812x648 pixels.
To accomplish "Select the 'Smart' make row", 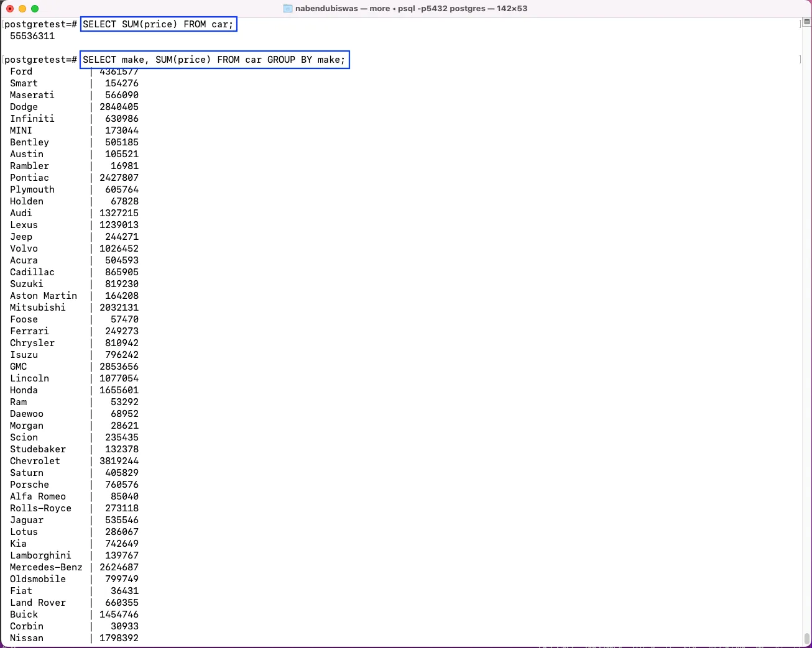I will [74, 83].
